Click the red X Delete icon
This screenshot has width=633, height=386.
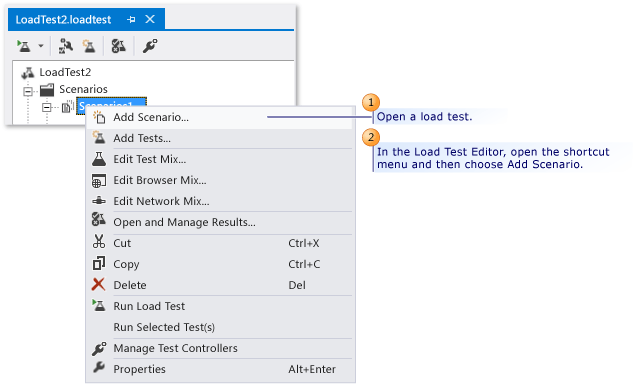98,284
